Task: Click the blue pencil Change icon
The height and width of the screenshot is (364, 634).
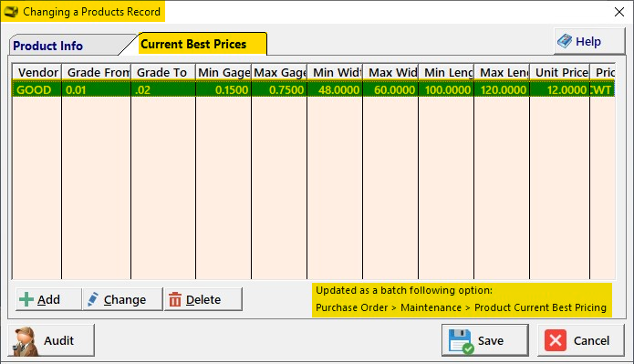Action: 93,299
